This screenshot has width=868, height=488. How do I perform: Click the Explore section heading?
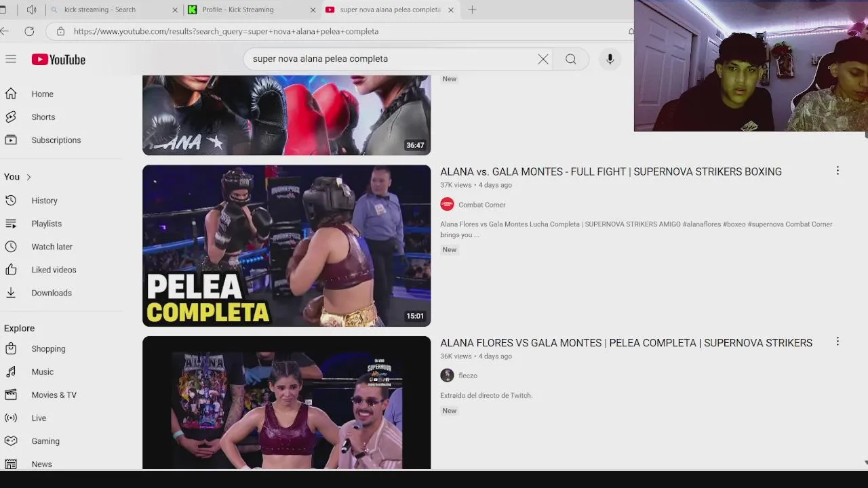[19, 328]
